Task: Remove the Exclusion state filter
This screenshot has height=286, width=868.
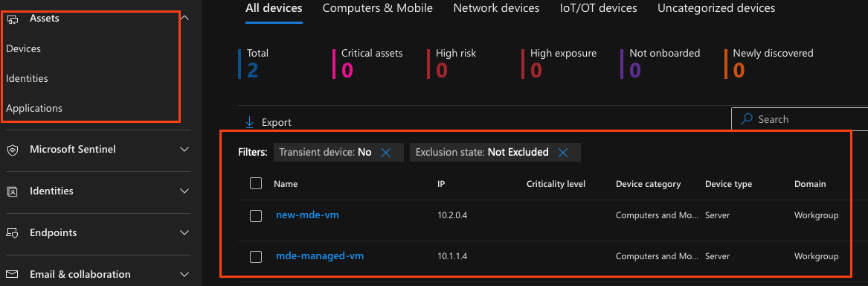Action: click(563, 153)
